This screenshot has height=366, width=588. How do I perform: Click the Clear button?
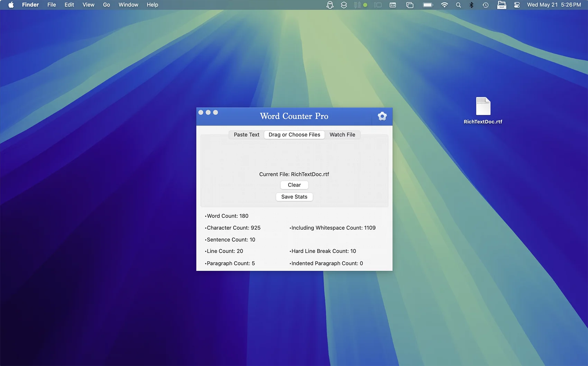point(294,185)
